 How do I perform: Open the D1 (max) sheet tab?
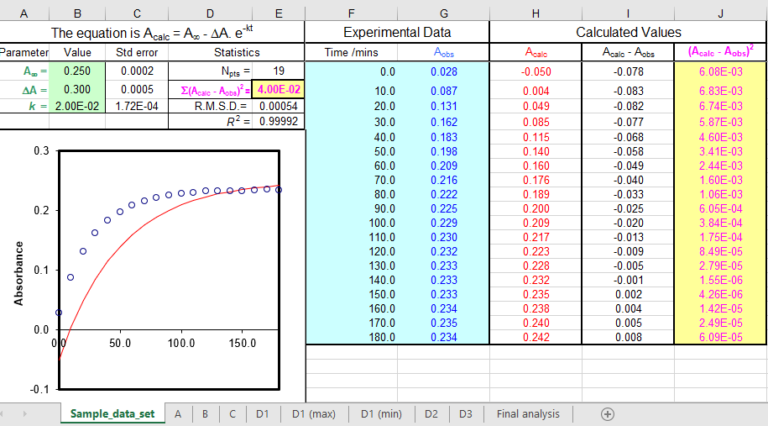coord(314,414)
